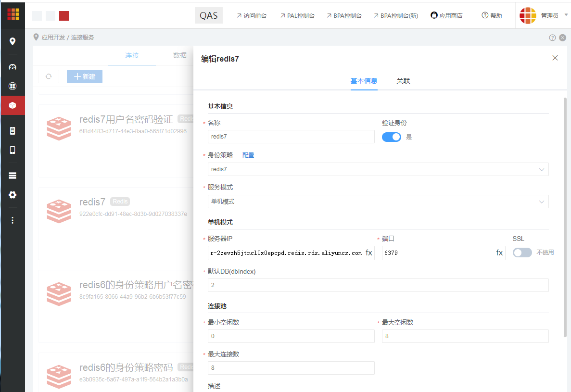This screenshot has height=392, width=571.
Task: Select the four-dot circle sidebar icon
Action: pos(13,86)
